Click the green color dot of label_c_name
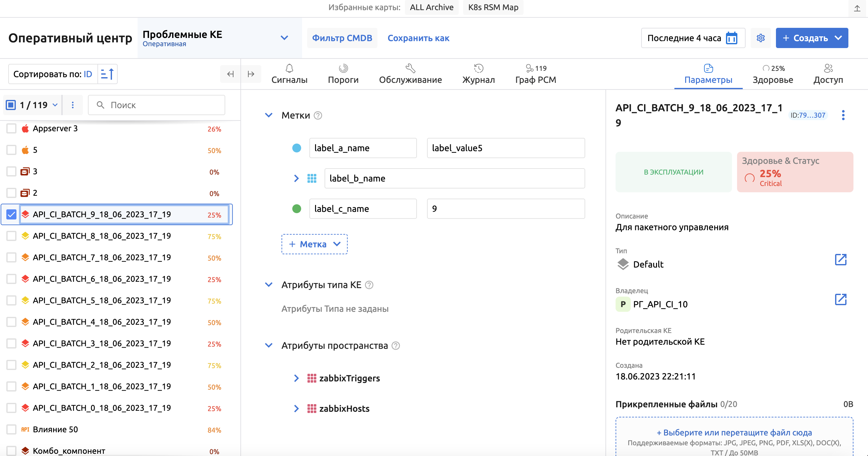This screenshot has height=456, width=868. point(296,208)
